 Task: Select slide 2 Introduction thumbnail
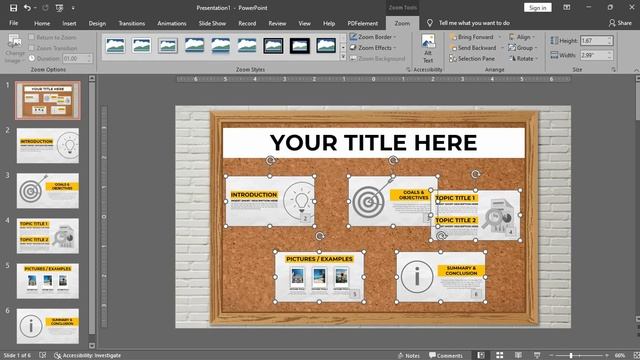[x=48, y=146]
